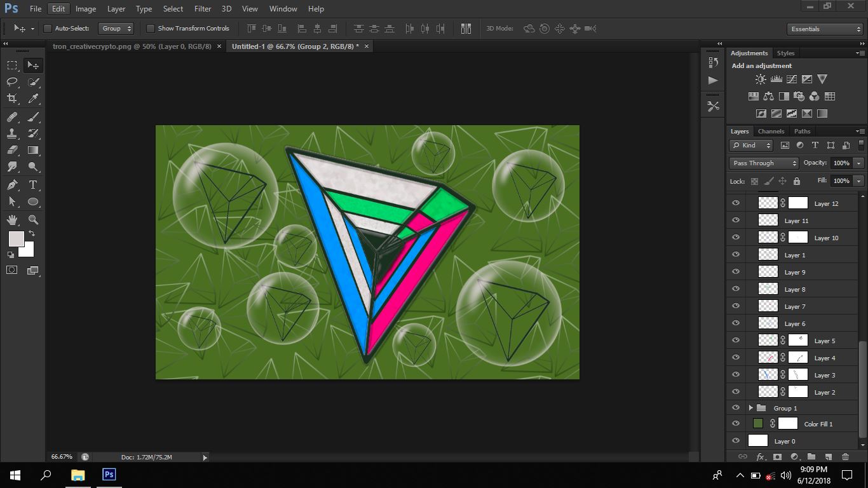This screenshot has height=488, width=868.
Task: Activate the Horizontal Type tool
Action: click(x=33, y=185)
